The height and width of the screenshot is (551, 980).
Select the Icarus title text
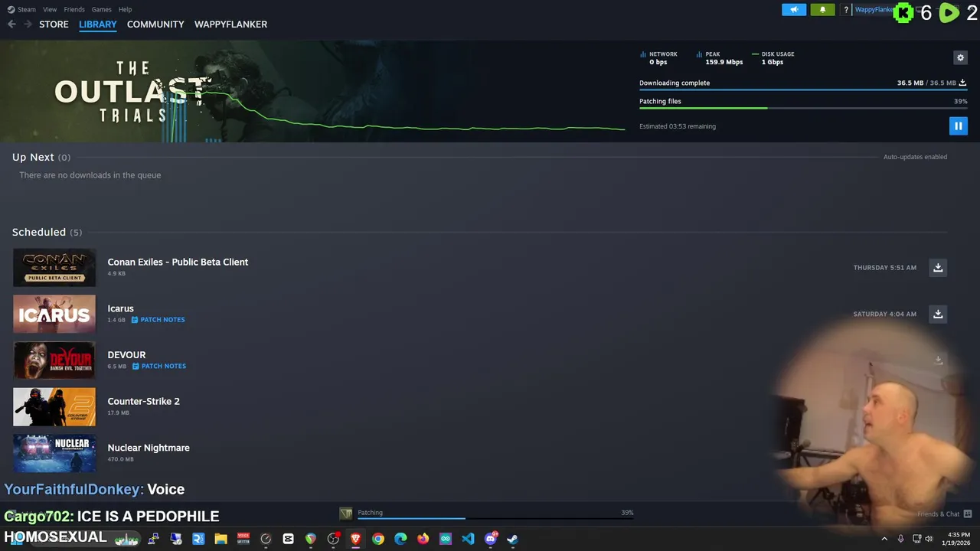120,308
